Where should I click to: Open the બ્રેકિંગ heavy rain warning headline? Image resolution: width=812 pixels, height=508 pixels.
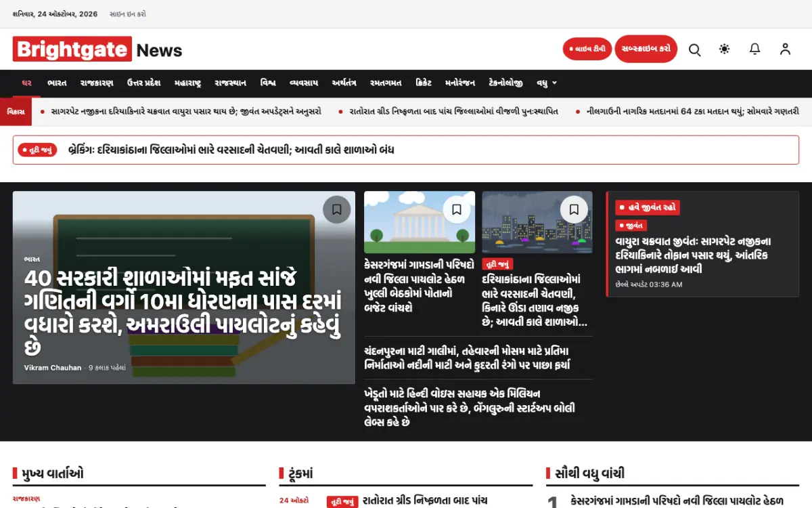231,150
